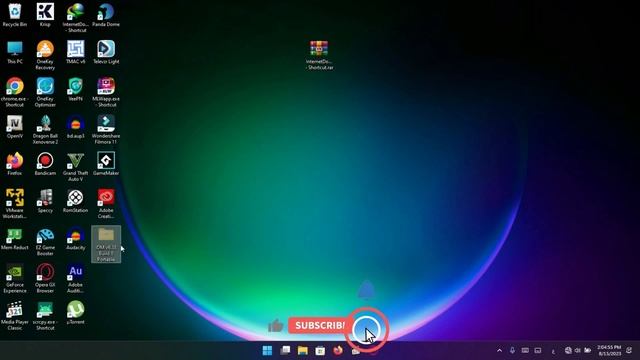The height and width of the screenshot is (360, 640).
Task: Open the Speccy desktop shortcut
Action: [x=45, y=201]
